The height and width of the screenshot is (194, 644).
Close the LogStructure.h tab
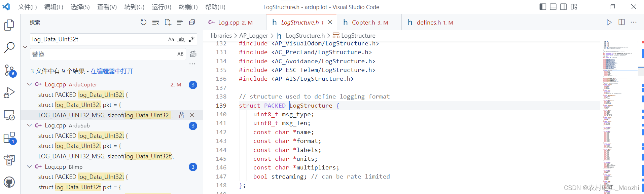click(330, 22)
